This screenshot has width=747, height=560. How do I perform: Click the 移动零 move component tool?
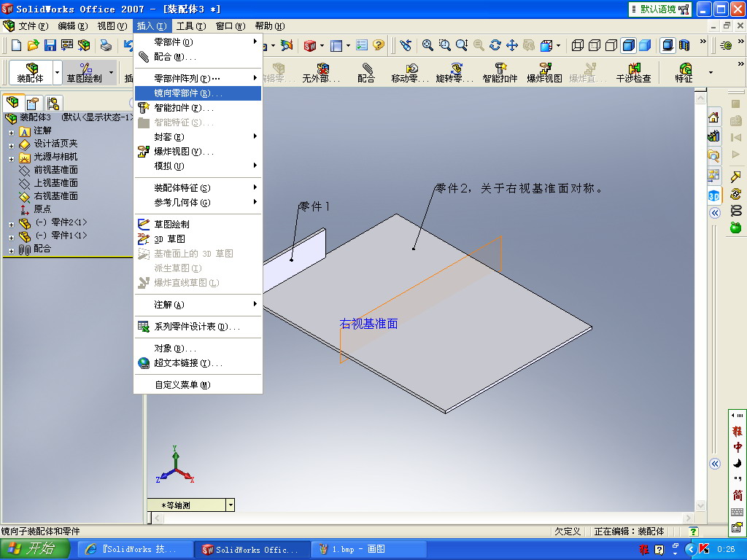410,72
